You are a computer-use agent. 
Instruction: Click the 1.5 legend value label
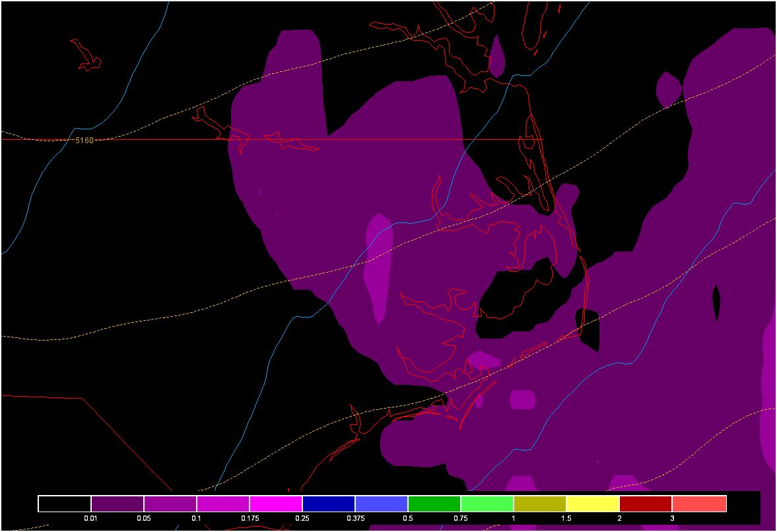pyautogui.click(x=566, y=519)
